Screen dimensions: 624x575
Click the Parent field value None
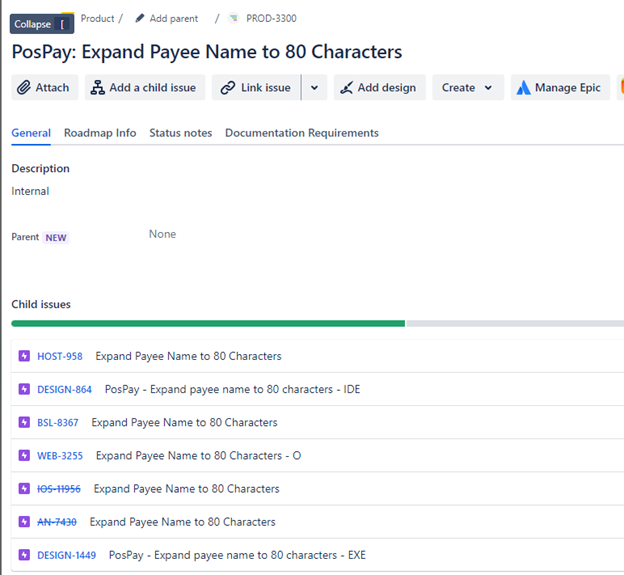162,234
